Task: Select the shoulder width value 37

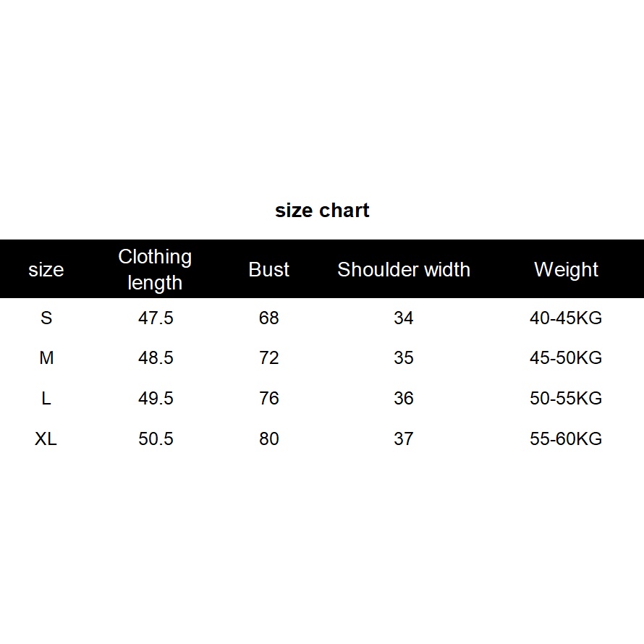Action: 404,439
